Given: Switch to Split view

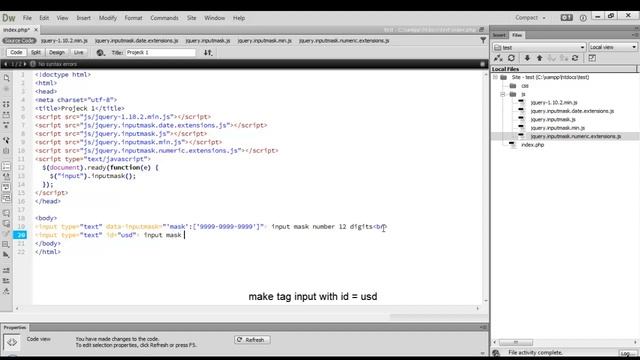Looking at the screenshot, I should click(36, 52).
